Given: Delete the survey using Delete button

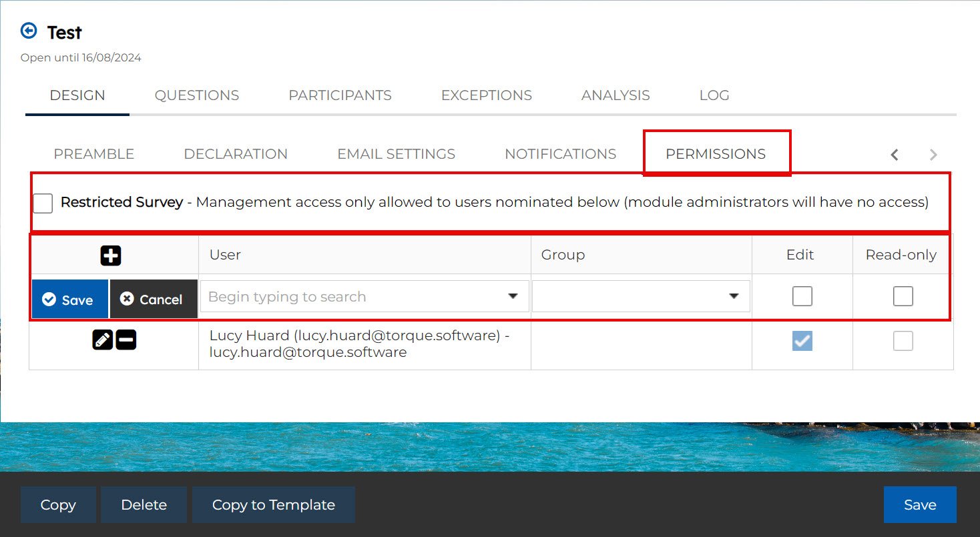Looking at the screenshot, I should click(144, 505).
